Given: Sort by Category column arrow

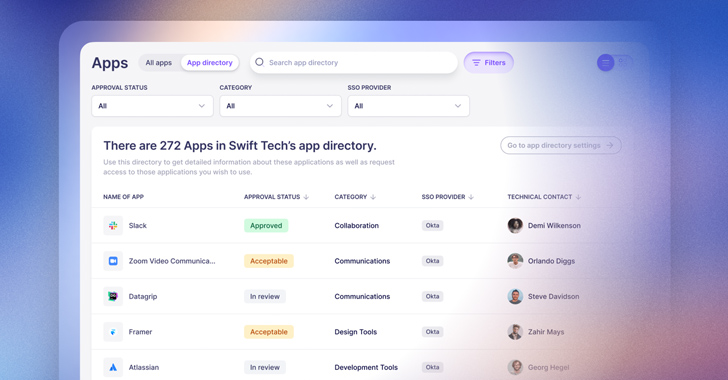Looking at the screenshot, I should 373,197.
